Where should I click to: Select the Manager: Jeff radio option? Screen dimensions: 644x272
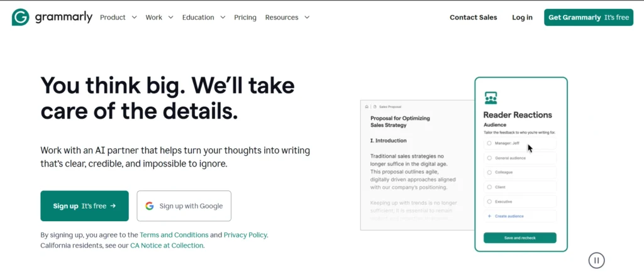tap(489, 143)
